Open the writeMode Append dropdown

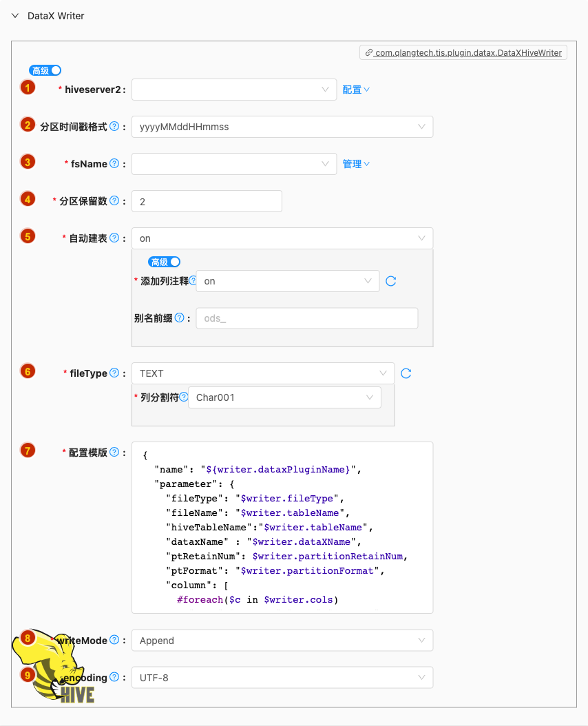pyautogui.click(x=282, y=641)
